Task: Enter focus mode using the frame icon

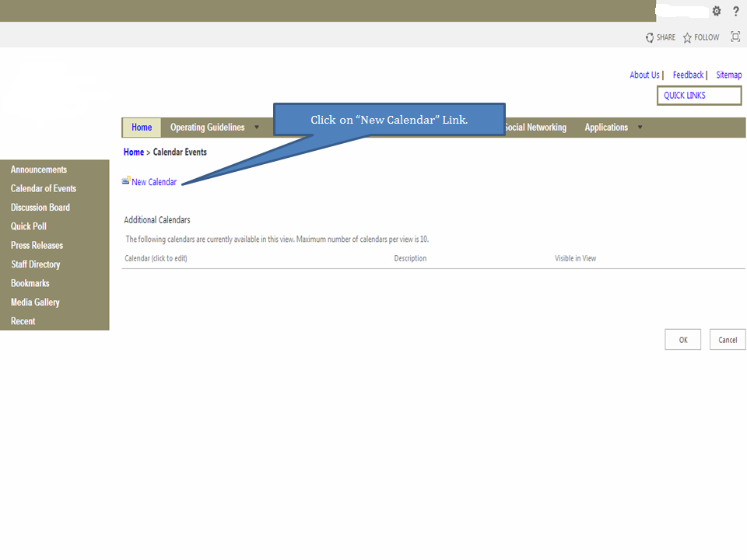Action: pos(735,37)
